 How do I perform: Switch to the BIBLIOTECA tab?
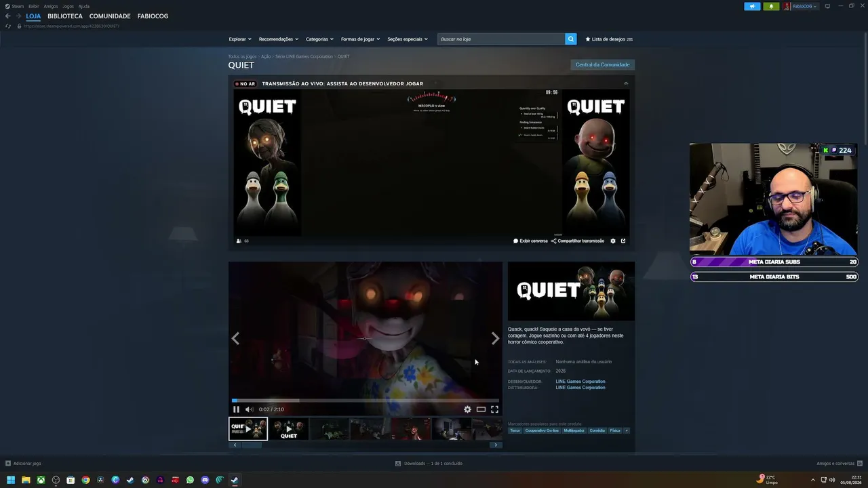[65, 16]
